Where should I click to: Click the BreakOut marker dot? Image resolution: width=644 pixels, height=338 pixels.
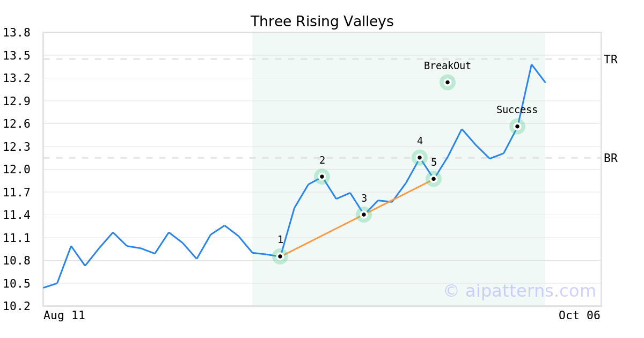point(448,82)
